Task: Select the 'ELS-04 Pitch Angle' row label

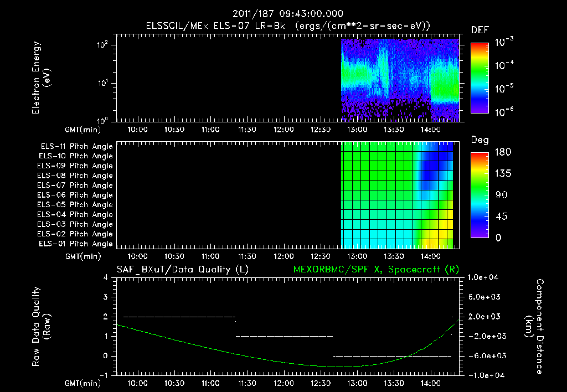Action: click(75, 215)
